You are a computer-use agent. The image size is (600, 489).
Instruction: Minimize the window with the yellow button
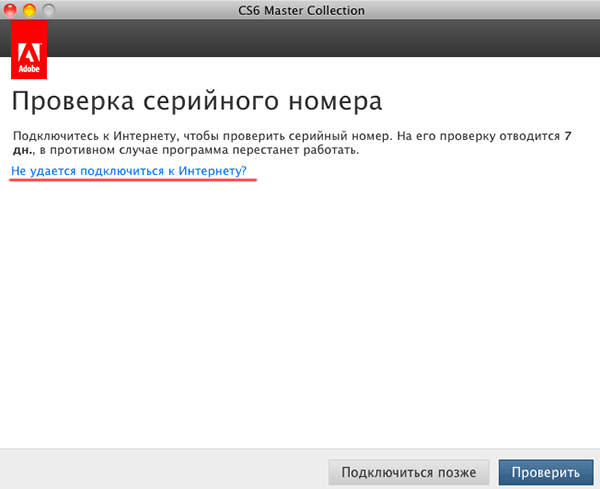click(x=29, y=9)
